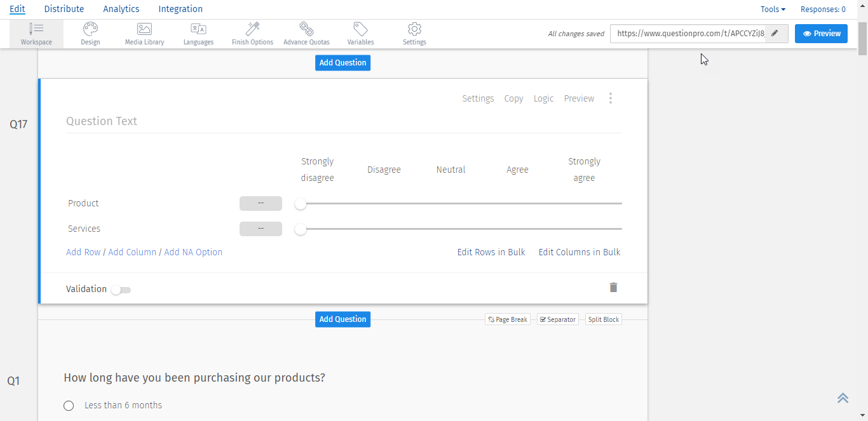
Task: Toggle the Validation switch on
Action: (121, 290)
